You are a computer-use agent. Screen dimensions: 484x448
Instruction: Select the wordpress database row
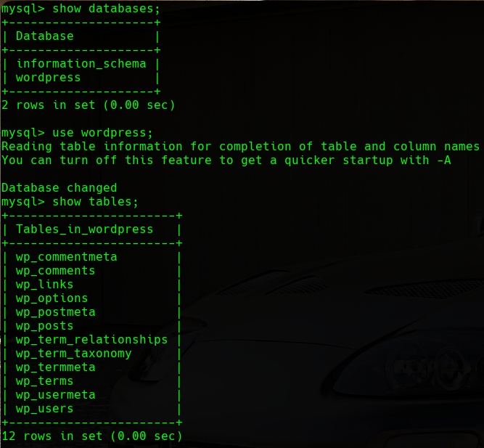point(49,77)
